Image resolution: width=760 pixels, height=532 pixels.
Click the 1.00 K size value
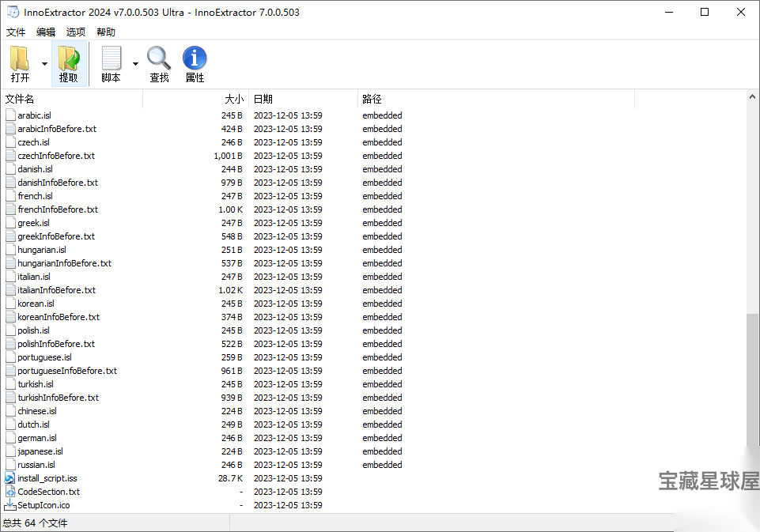pyautogui.click(x=230, y=209)
